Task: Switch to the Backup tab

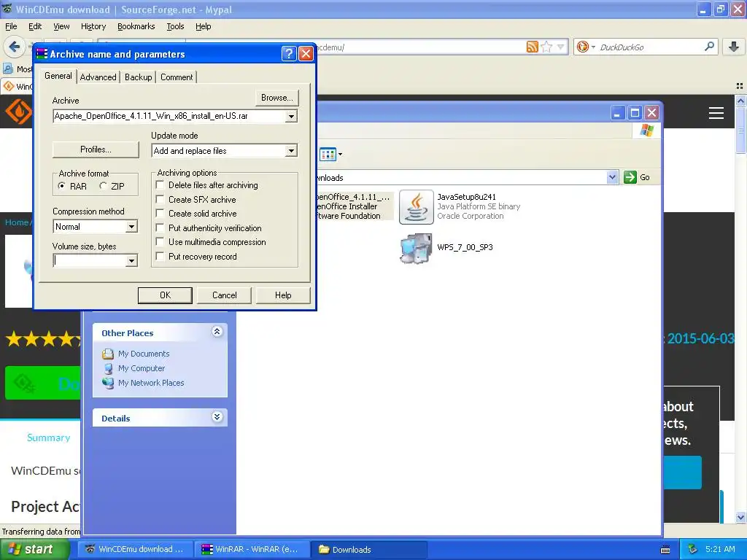Action: [x=138, y=77]
